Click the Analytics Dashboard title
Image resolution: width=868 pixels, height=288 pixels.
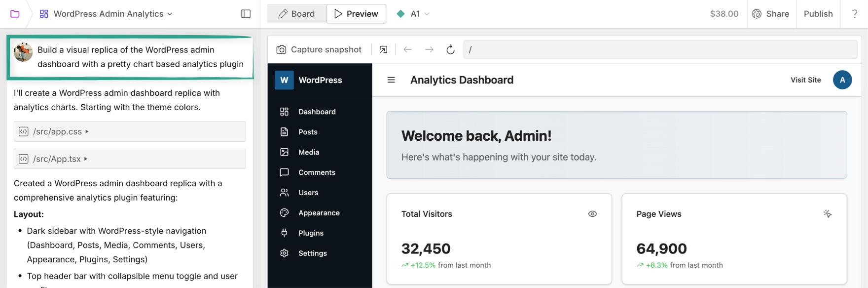click(462, 80)
